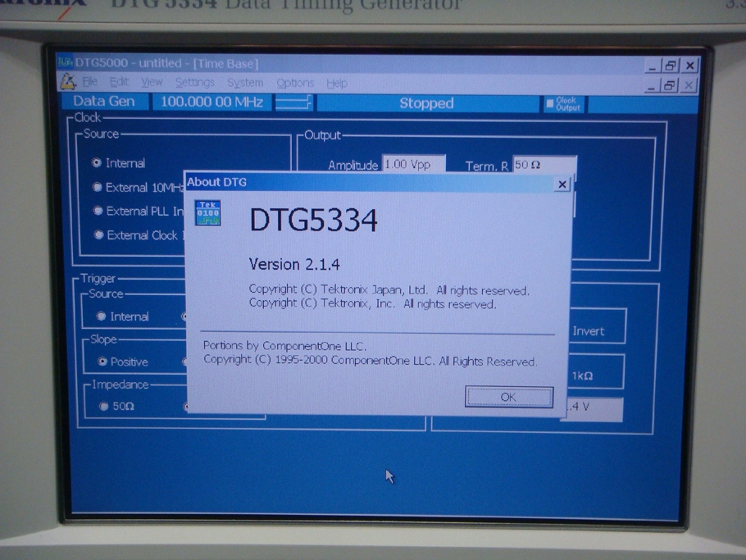Screen dimensions: 746x560
Task: Click the DTG5334 product name text
Action: (x=313, y=221)
